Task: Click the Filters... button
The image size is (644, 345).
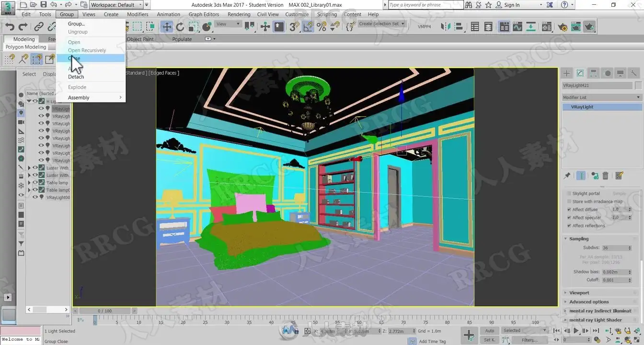Action: 529,340
